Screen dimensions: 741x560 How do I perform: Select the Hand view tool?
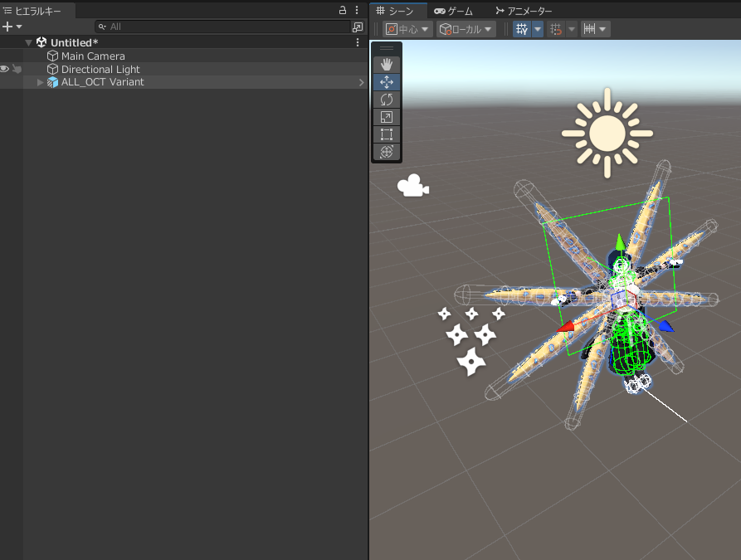tap(386, 64)
